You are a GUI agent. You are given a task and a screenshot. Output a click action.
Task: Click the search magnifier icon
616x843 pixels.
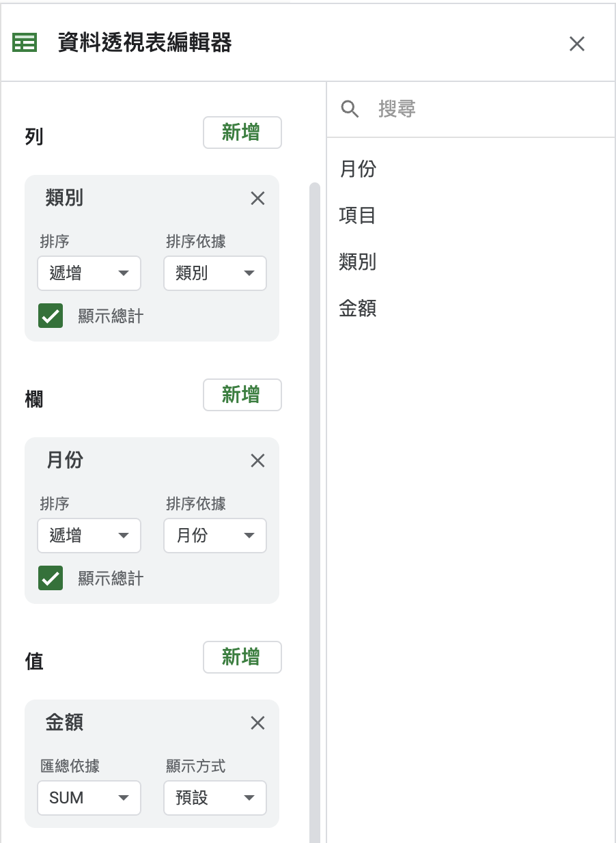pos(350,109)
